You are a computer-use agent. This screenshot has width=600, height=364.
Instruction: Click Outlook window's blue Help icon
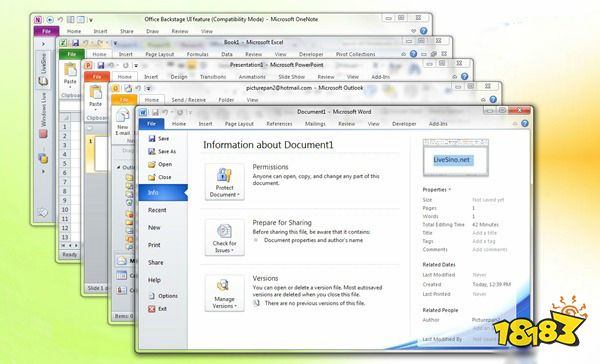493,99
